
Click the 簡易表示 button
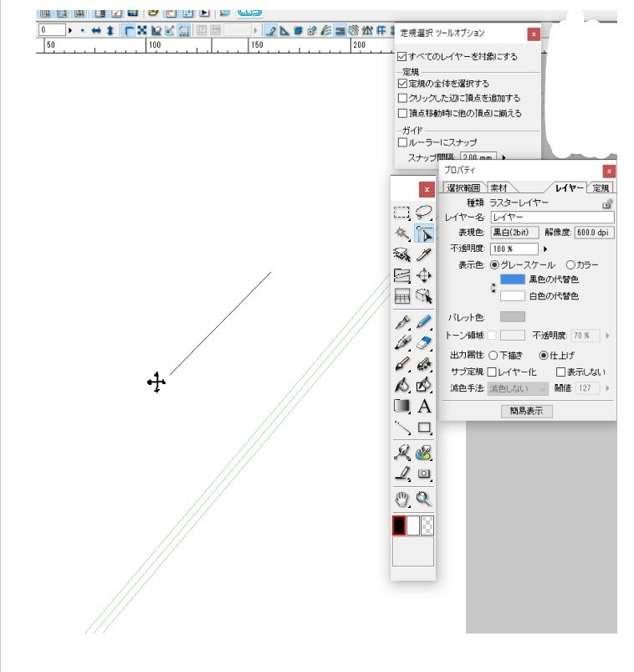[526, 411]
